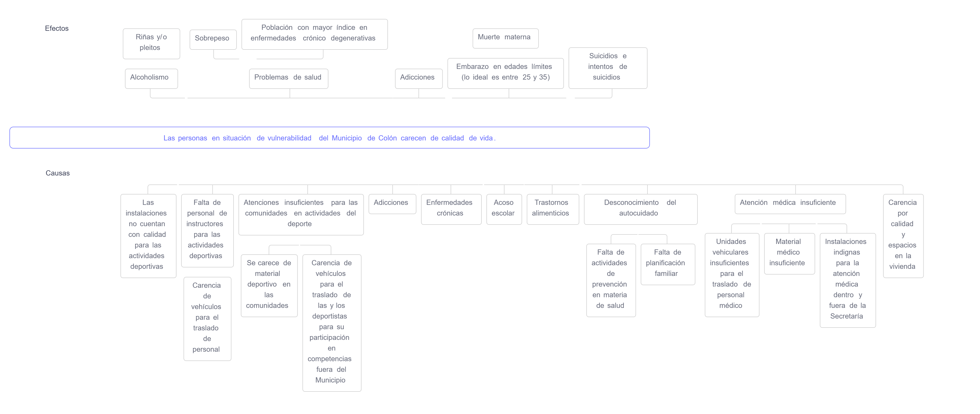
Task: Click the 'Trastornos alimenticios' node
Action: click(x=552, y=209)
